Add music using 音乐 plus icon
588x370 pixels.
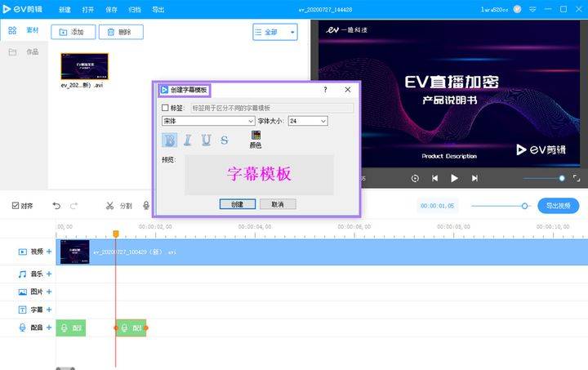(x=49, y=274)
